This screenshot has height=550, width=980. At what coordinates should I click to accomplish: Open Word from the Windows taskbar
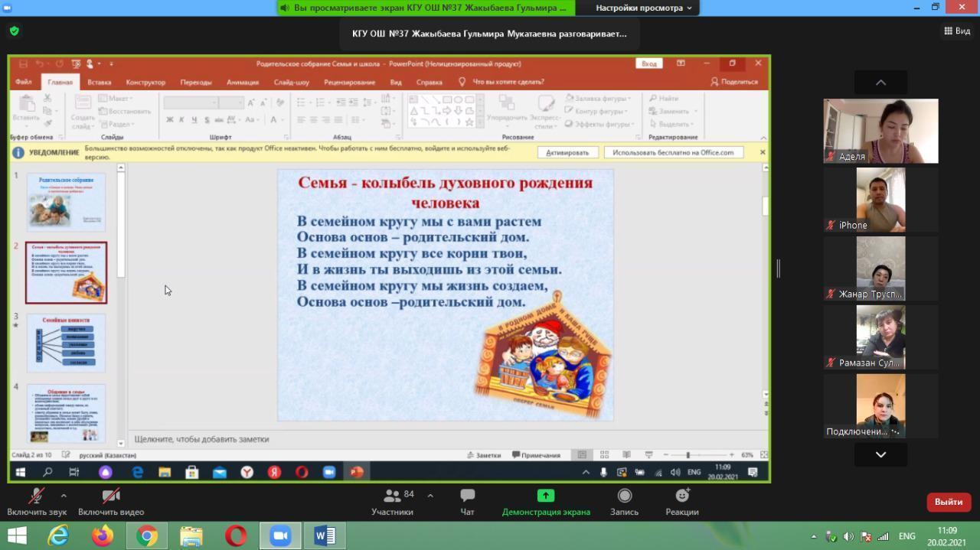pos(325,536)
